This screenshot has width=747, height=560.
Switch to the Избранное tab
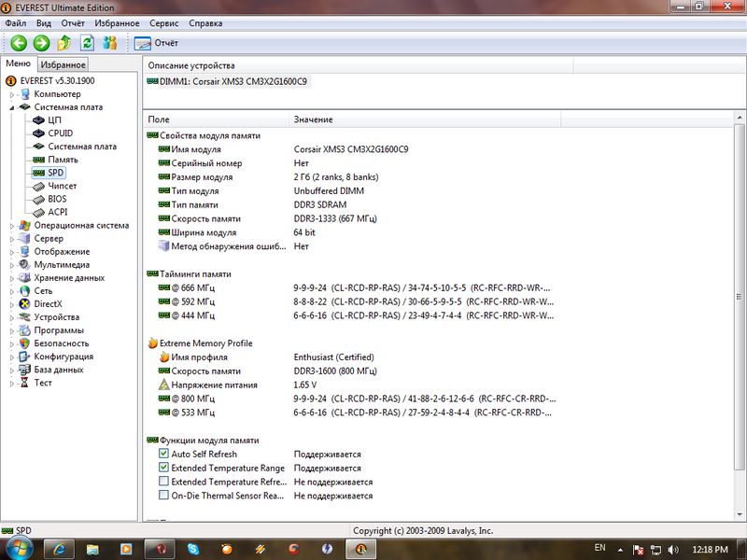pyautogui.click(x=63, y=64)
